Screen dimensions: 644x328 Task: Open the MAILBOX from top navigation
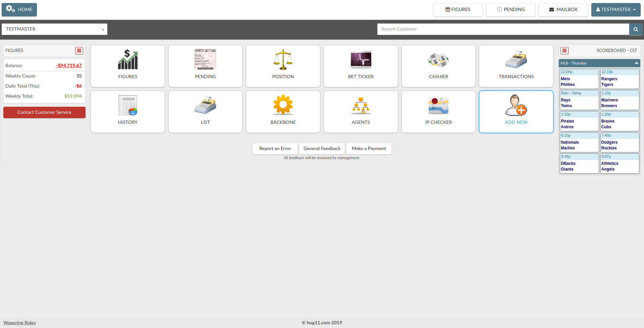[563, 9]
